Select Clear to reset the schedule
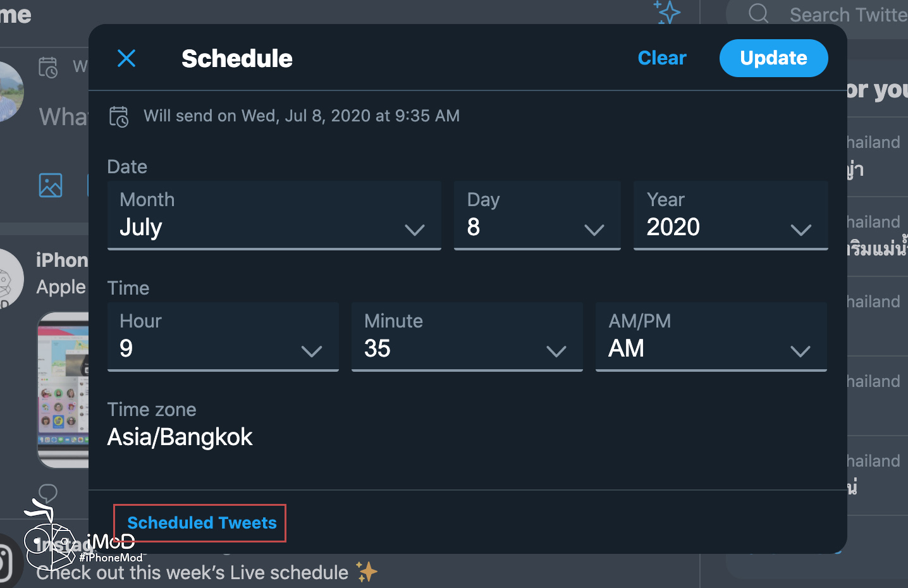This screenshot has width=908, height=588. [661, 58]
